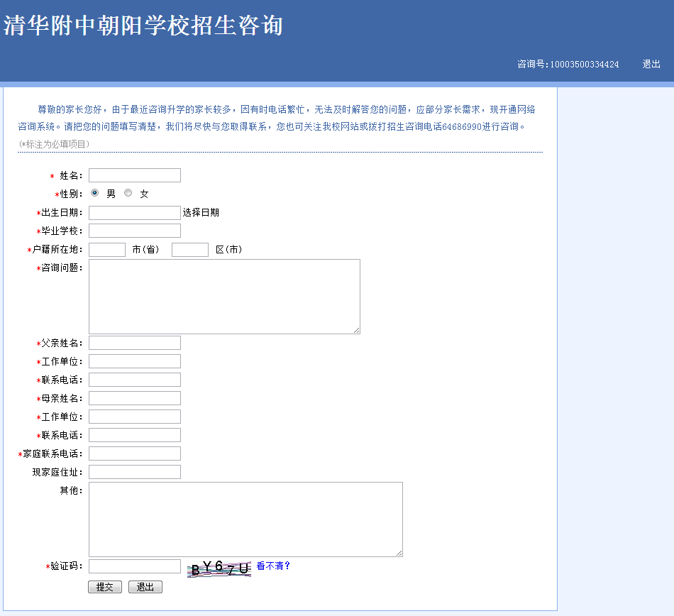Click the resize grip of 咨询问题 textarea
Screen dimensions: 674x616
[357, 331]
